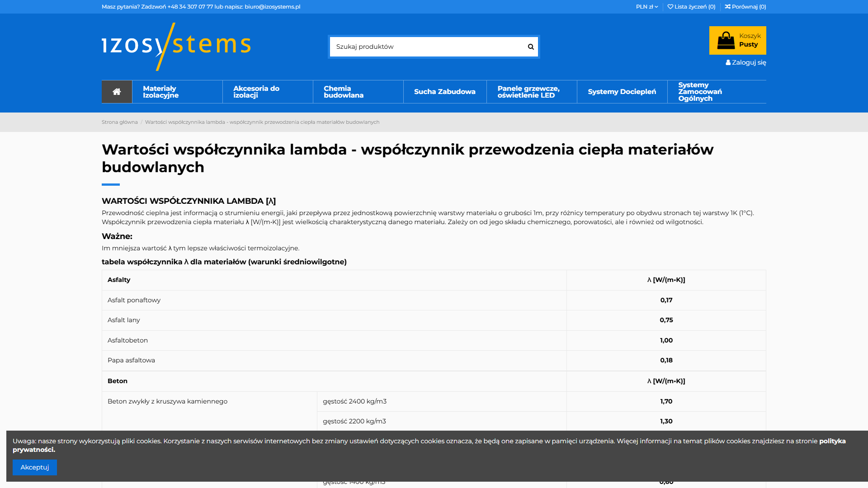Click the compare shuffle icon
Image resolution: width=868 pixels, height=488 pixels.
(727, 7)
